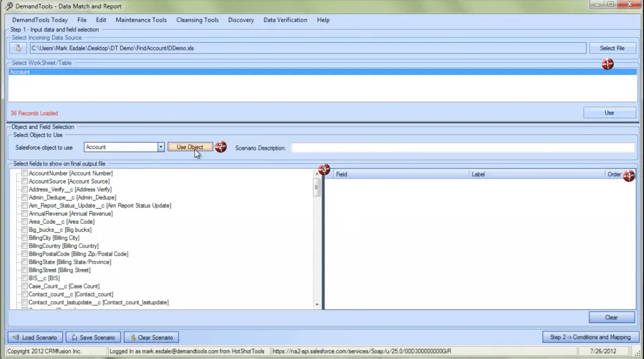The image size is (644, 359).
Task: Go to Step 2 Conditions and Mapping
Action: [590, 337]
